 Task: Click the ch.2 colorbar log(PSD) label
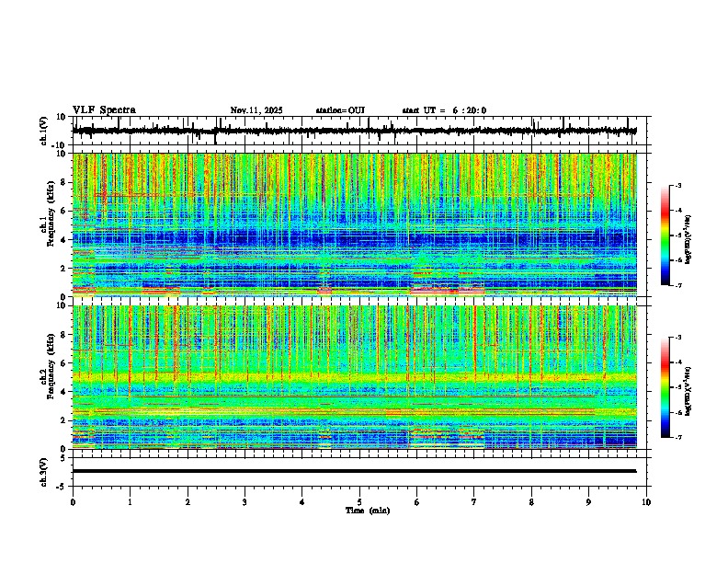pos(688,391)
